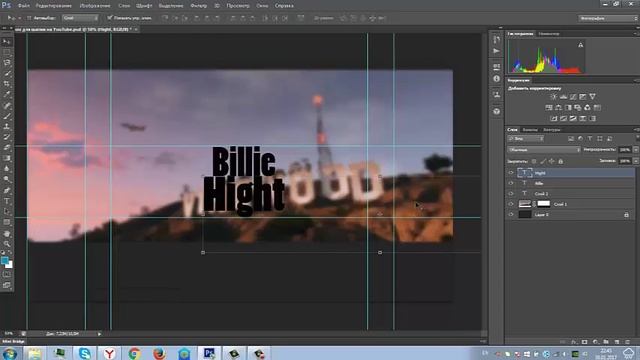
Task: Toggle Quick Mask mode icon
Action: 7,274
